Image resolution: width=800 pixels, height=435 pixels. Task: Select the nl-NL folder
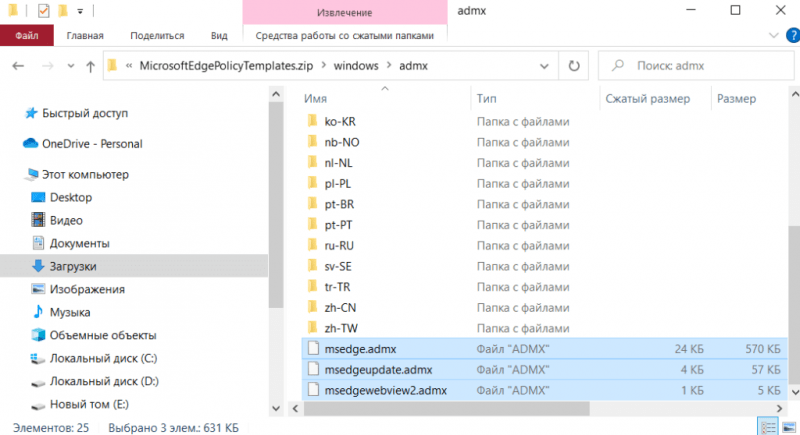pyautogui.click(x=338, y=163)
